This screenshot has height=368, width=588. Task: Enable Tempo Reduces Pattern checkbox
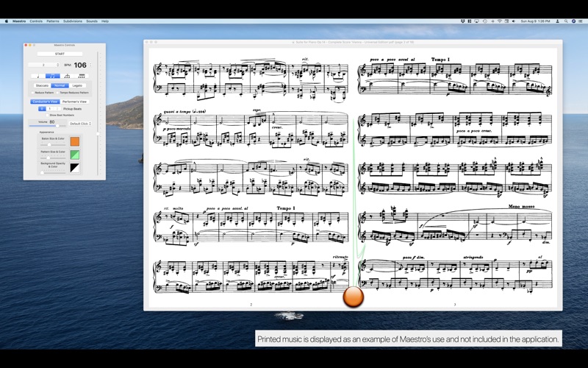coord(57,93)
